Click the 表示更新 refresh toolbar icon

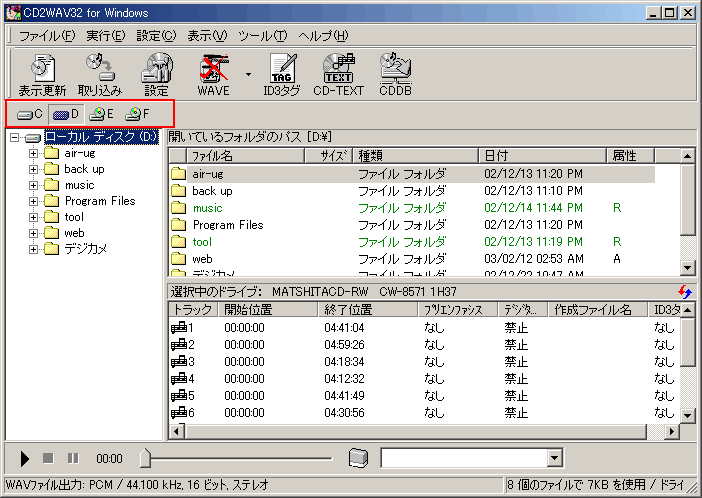[42, 74]
